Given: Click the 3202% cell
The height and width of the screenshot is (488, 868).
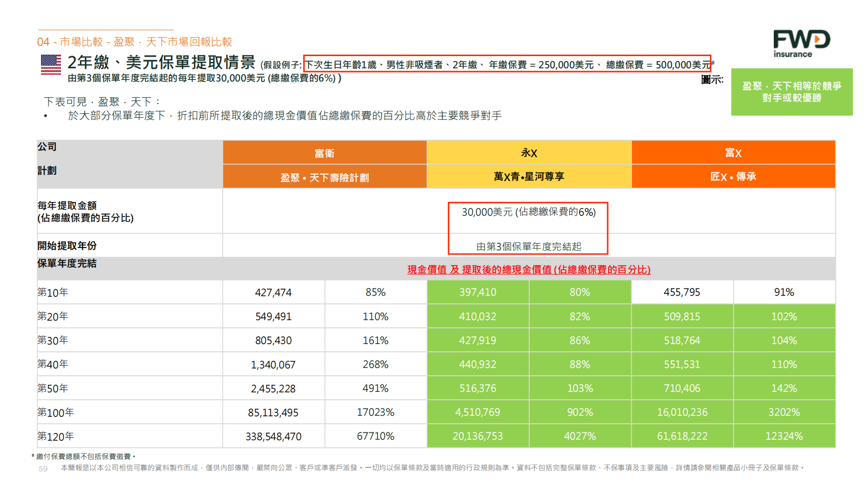Looking at the screenshot, I should pos(784,412).
